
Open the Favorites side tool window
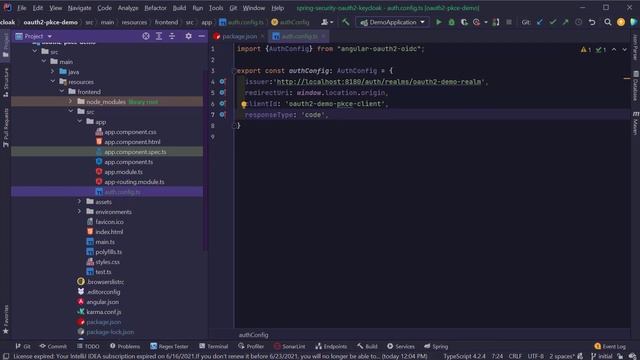pos(6,320)
